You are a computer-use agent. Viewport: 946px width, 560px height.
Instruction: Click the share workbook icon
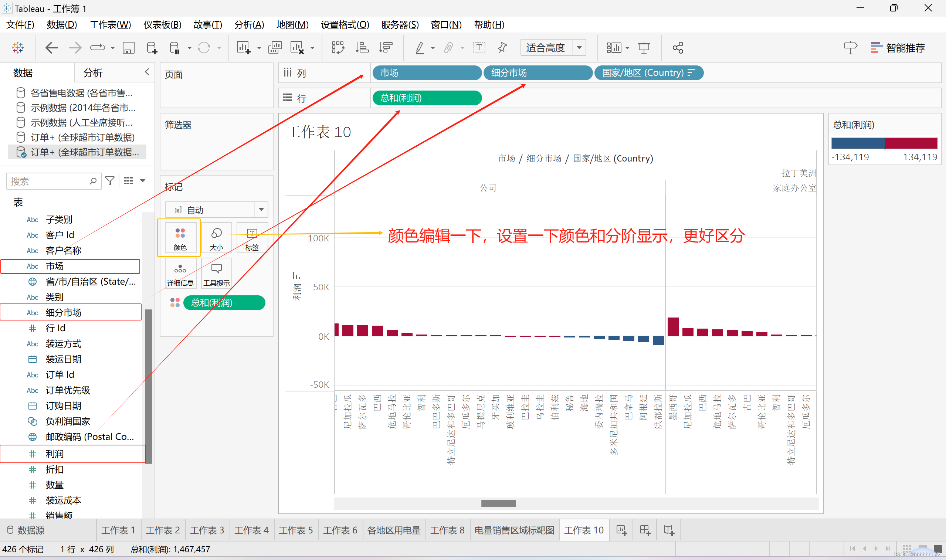pos(678,48)
